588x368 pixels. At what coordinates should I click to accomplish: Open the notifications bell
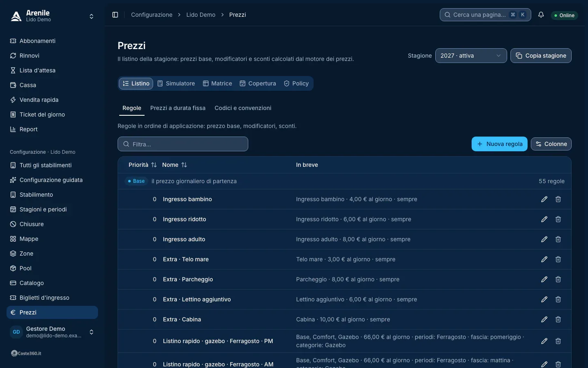[x=541, y=15]
